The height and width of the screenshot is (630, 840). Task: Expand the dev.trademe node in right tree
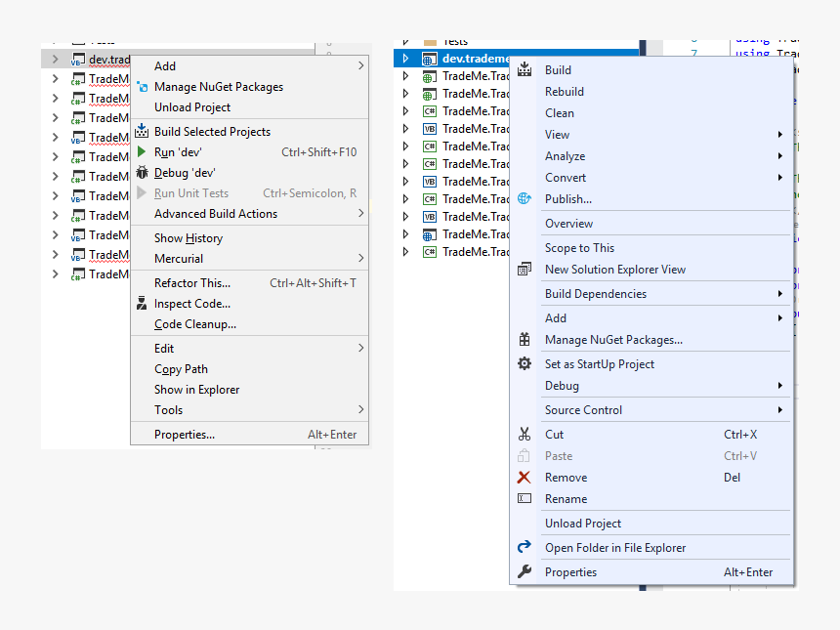pyautogui.click(x=405, y=59)
